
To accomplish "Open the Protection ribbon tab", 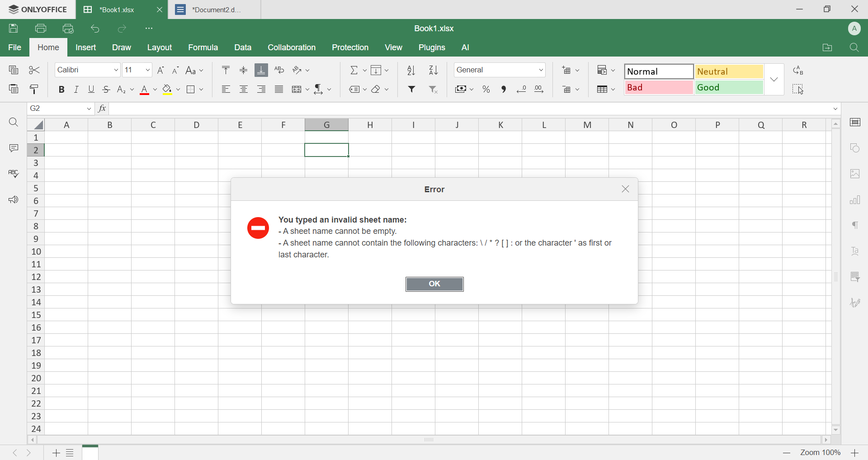I will 350,47.
